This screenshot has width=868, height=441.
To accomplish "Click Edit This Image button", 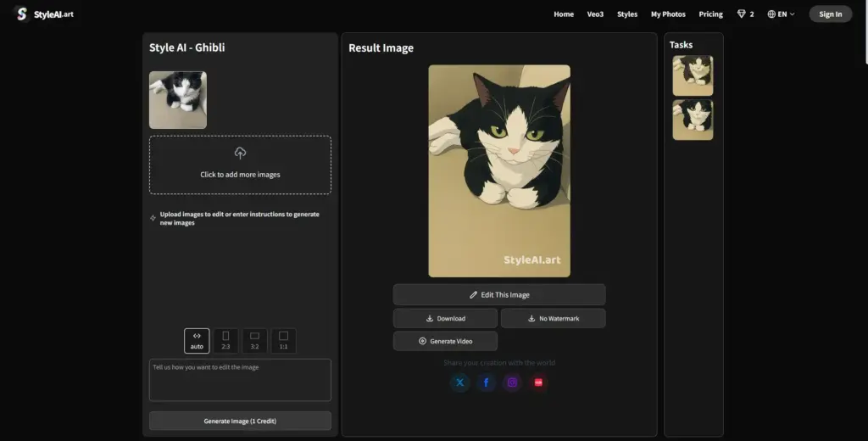I will 499,295.
